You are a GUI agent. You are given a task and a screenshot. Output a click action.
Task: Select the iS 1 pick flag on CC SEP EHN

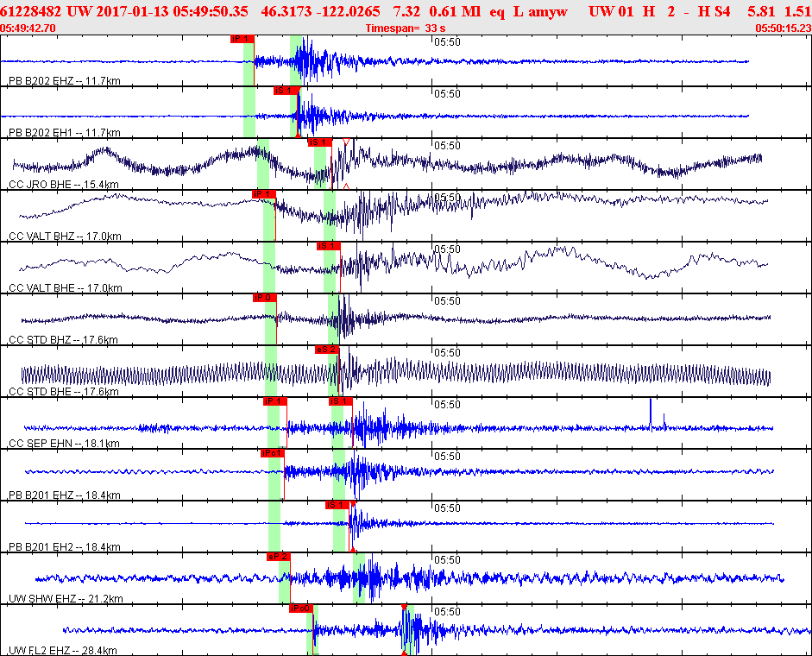tap(340, 401)
